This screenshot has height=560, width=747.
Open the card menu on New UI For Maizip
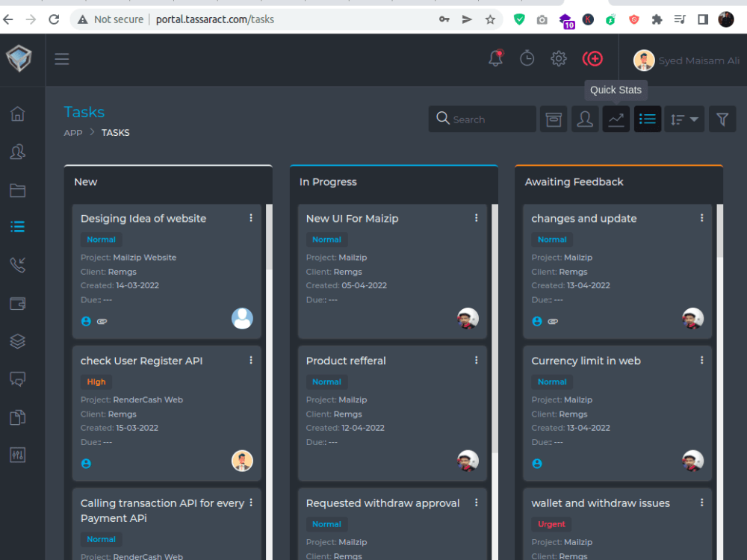point(476,217)
